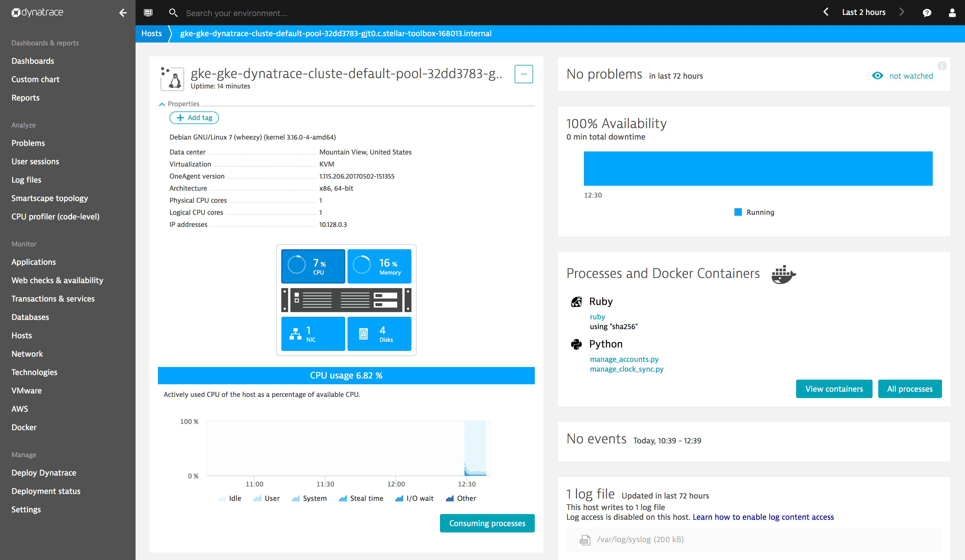The width and height of the screenshot is (965, 560).
Task: Toggle I/O wait series in legend
Action: [x=414, y=498]
